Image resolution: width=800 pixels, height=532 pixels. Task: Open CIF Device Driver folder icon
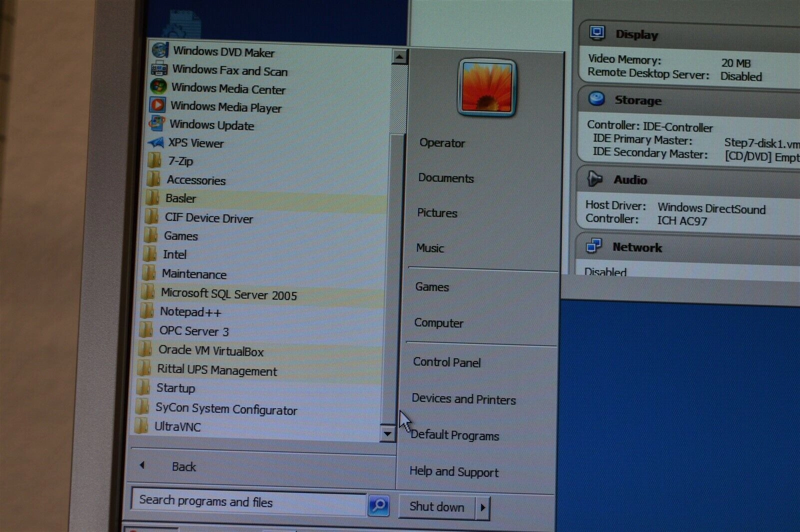coord(151,216)
